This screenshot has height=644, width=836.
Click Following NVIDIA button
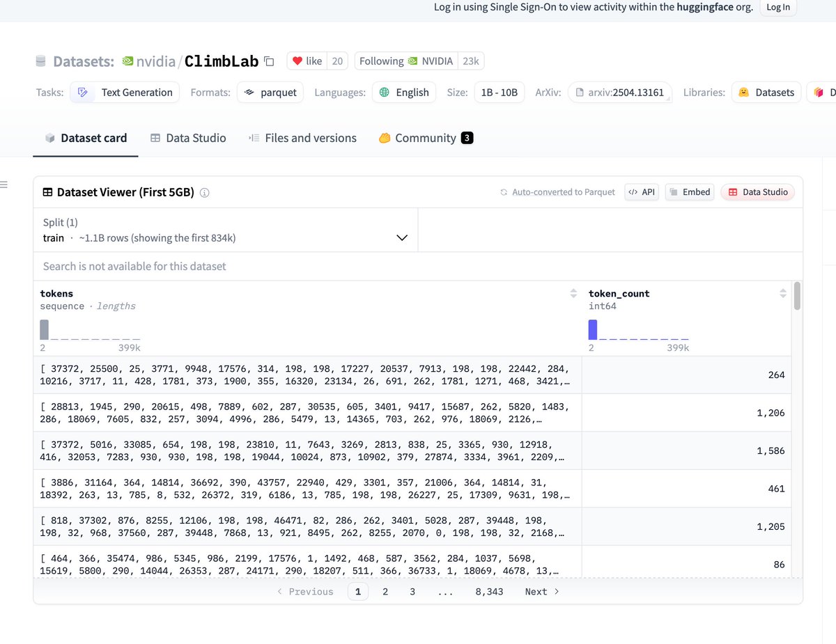click(x=406, y=61)
